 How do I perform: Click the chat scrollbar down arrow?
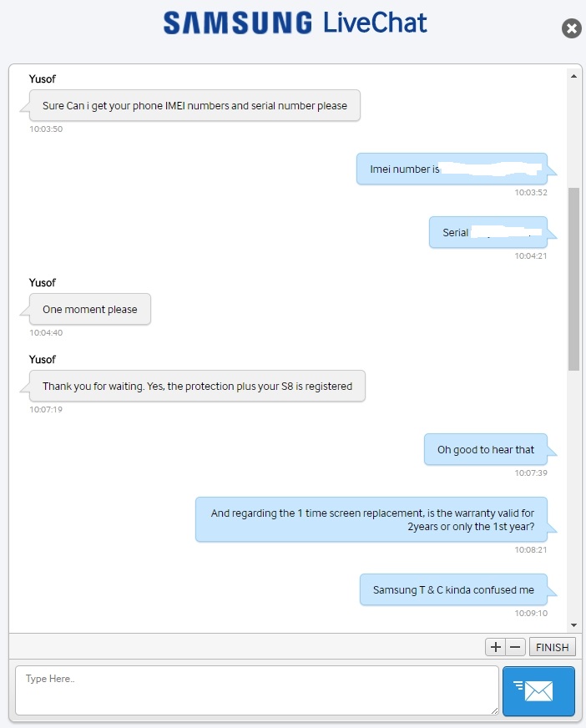[x=573, y=624]
